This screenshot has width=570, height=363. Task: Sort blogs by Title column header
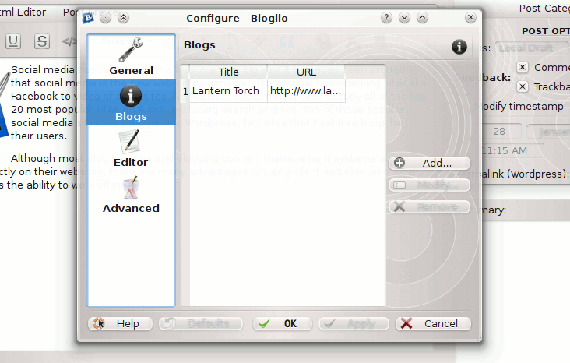228,72
